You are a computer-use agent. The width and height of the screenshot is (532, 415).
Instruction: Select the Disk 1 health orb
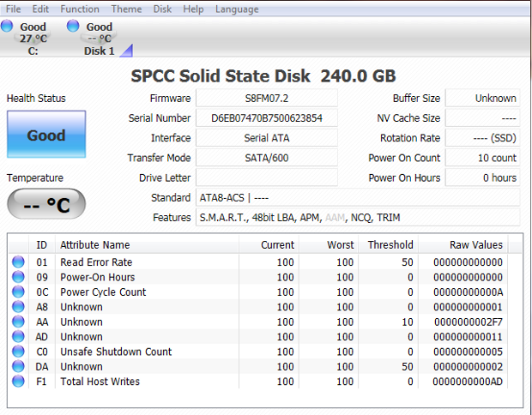(75, 27)
